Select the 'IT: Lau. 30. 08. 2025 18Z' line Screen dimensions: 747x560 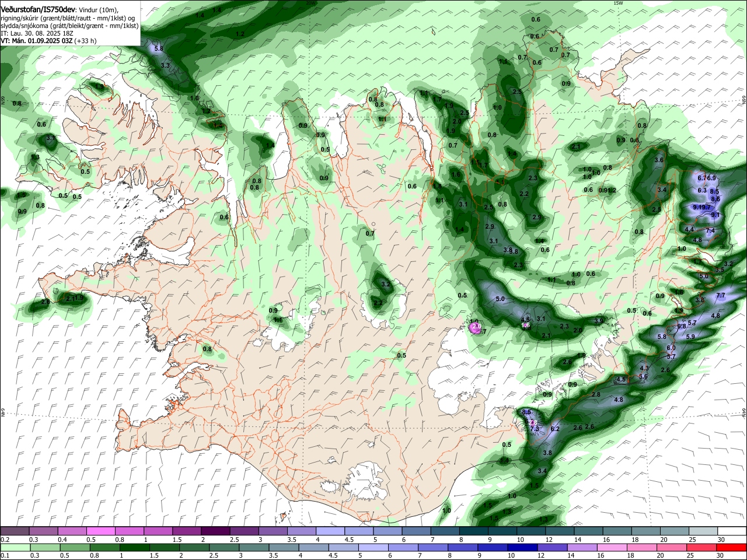tap(37, 33)
